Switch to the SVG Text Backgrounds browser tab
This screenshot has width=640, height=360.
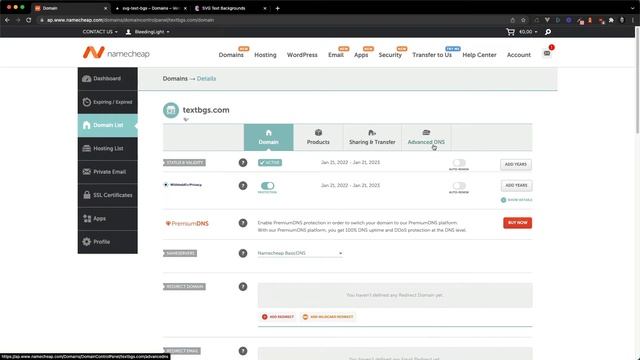point(230,8)
